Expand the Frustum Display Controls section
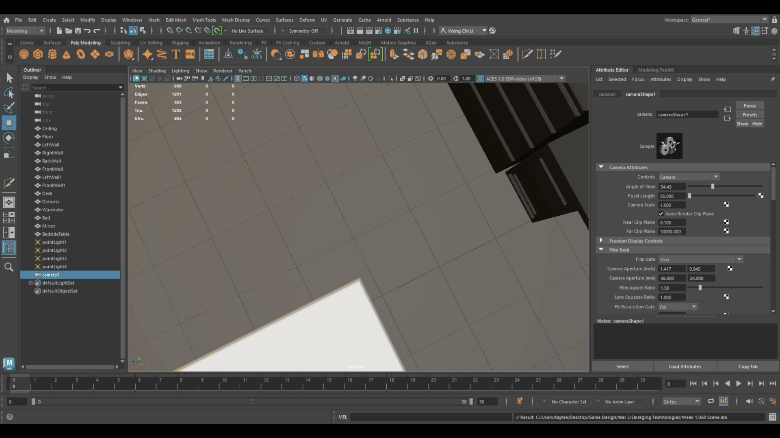Image resolution: width=780 pixels, height=438 pixels. tap(601, 241)
